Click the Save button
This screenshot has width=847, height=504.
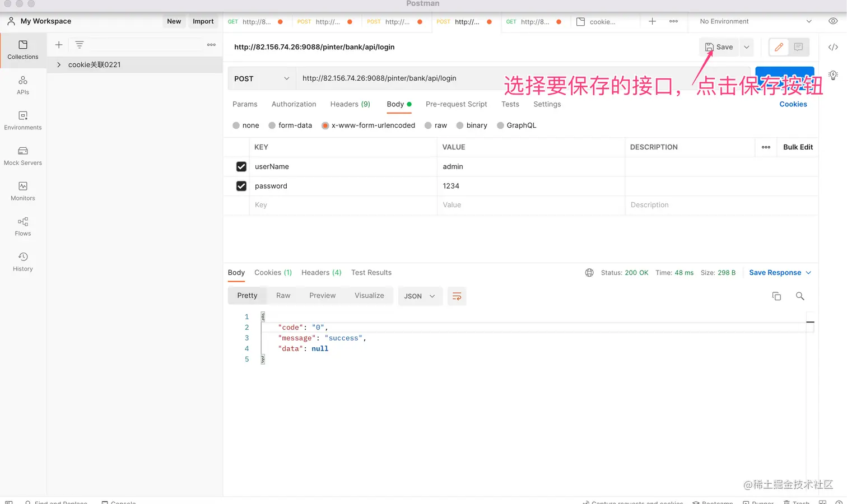(x=719, y=47)
